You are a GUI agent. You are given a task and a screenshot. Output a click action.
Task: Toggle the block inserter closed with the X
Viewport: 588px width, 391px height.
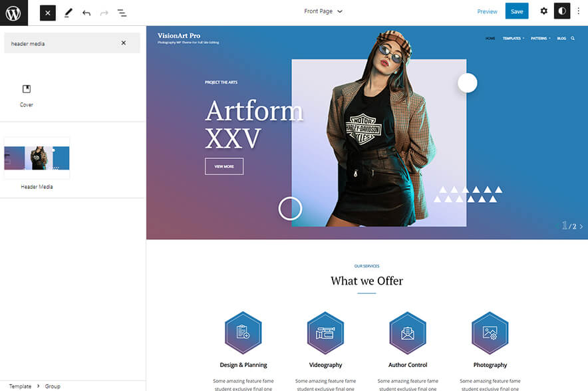pos(47,12)
